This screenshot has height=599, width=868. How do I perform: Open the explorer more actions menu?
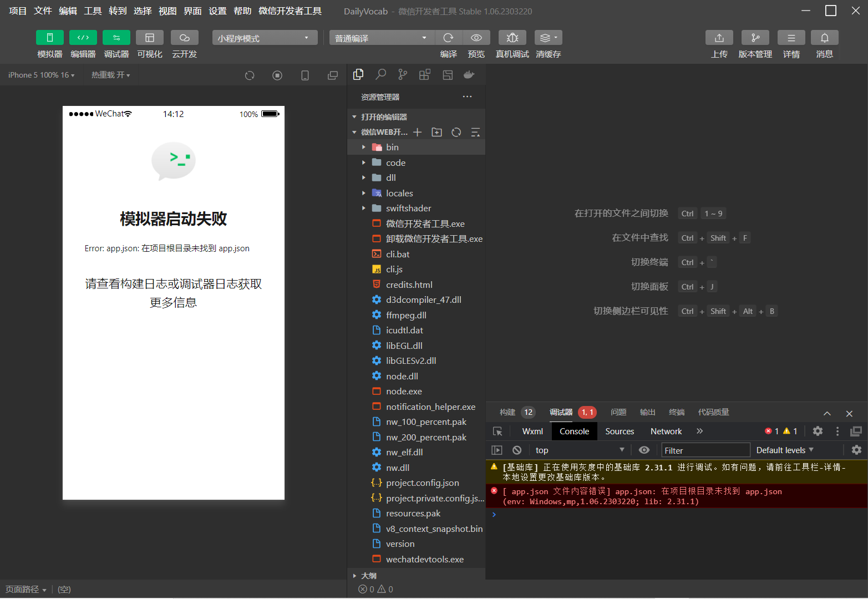pyautogui.click(x=468, y=97)
